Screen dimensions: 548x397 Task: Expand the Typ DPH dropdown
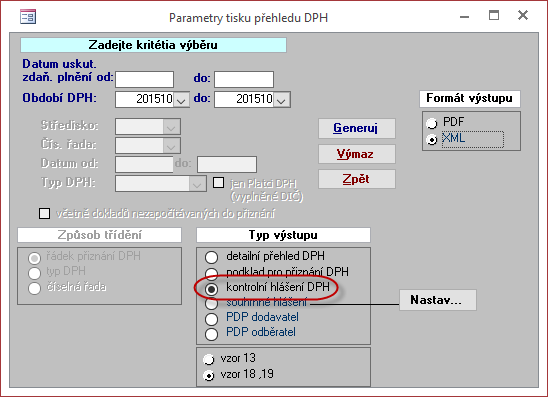tap(197, 183)
